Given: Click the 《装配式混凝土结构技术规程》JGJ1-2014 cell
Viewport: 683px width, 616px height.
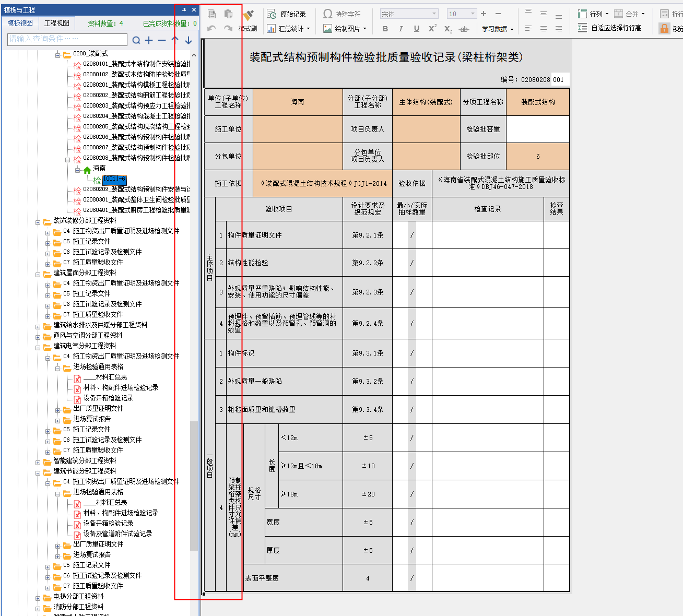Looking at the screenshot, I should point(323,183).
